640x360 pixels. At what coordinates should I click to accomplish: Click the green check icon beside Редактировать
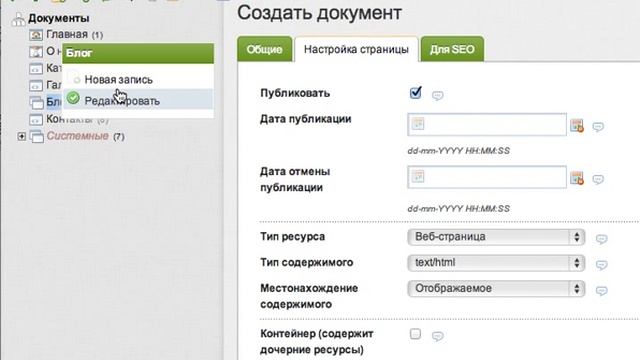tap(73, 98)
